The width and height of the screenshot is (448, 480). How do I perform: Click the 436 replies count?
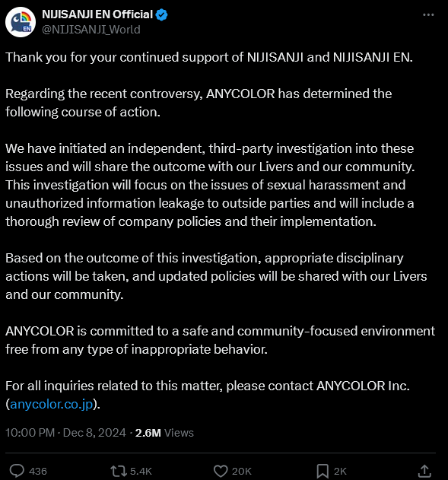38,471
